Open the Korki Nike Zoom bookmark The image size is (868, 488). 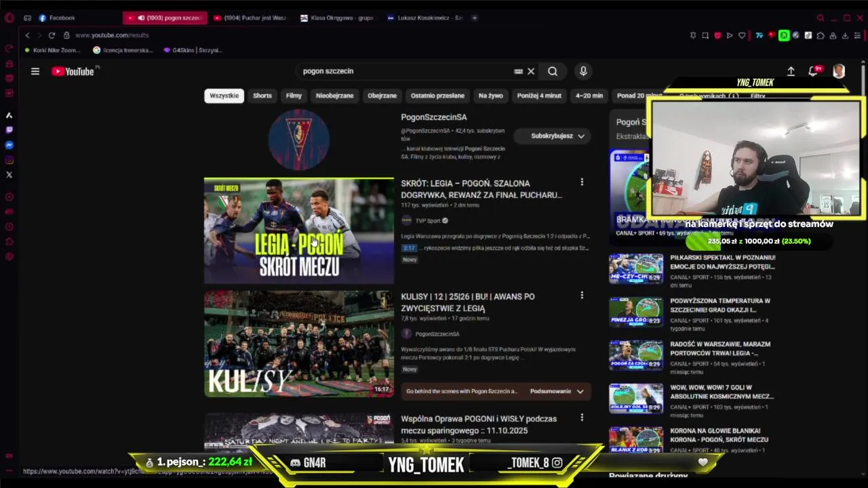(52, 50)
